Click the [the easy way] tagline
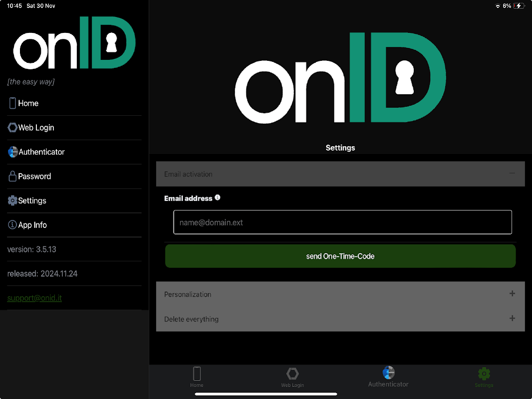This screenshot has height=399, width=532. tap(31, 82)
